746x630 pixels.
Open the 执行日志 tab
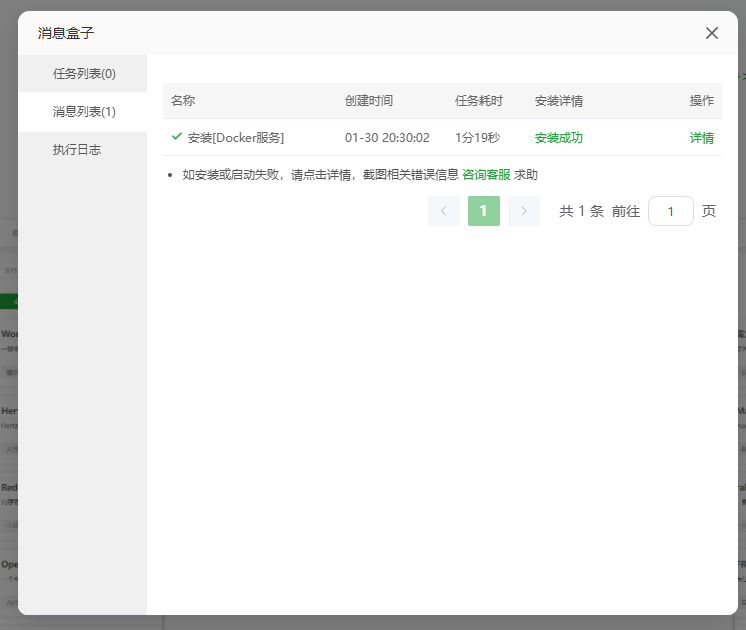click(77, 150)
